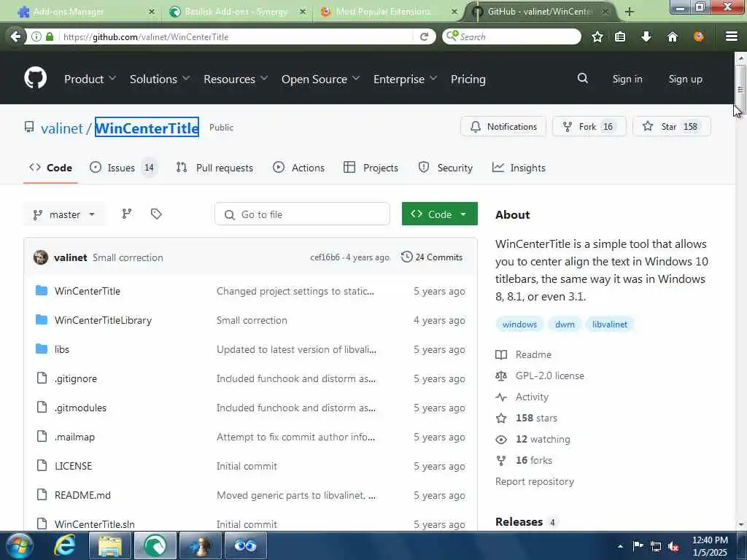747x560 pixels.
Task: Open File Explorer from the taskbar
Action: coord(111,545)
